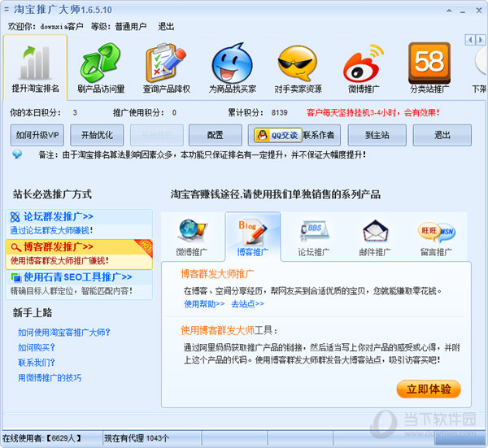
Task: Click the 在线使用者 6629人 status entry
Action: click(41, 438)
